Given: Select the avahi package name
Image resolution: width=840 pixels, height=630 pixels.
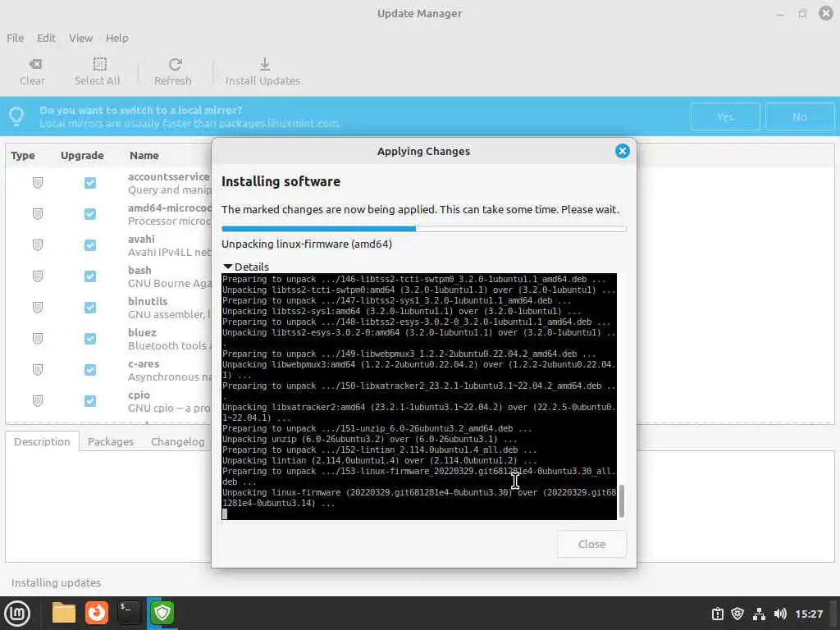Looking at the screenshot, I should coord(141,239).
